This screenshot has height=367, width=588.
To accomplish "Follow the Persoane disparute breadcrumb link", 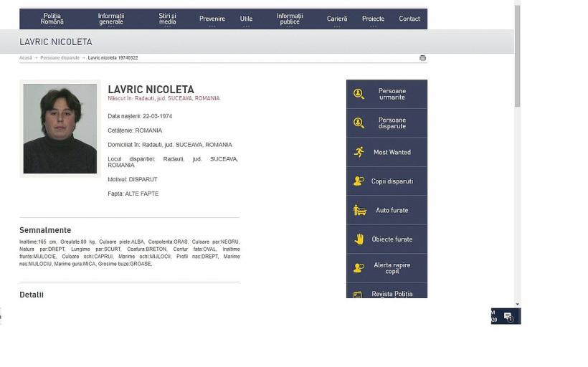I will (x=60, y=58).
